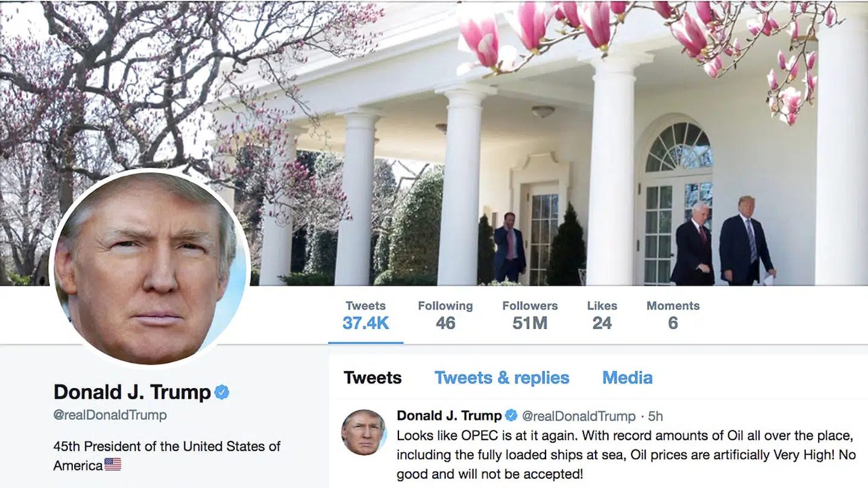Open the Moments 6 stat
The height and width of the screenshot is (488, 868).
tap(673, 315)
